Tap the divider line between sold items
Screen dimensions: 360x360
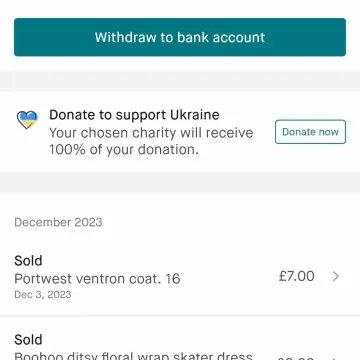(180, 316)
